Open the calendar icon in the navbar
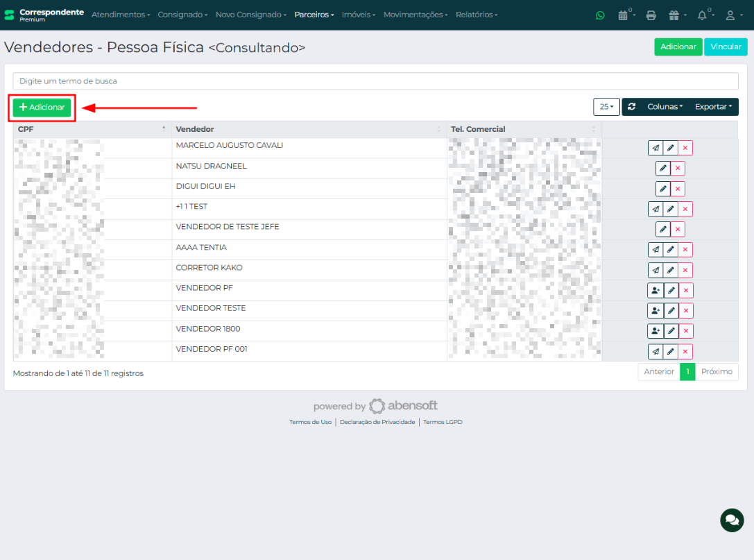 point(624,15)
